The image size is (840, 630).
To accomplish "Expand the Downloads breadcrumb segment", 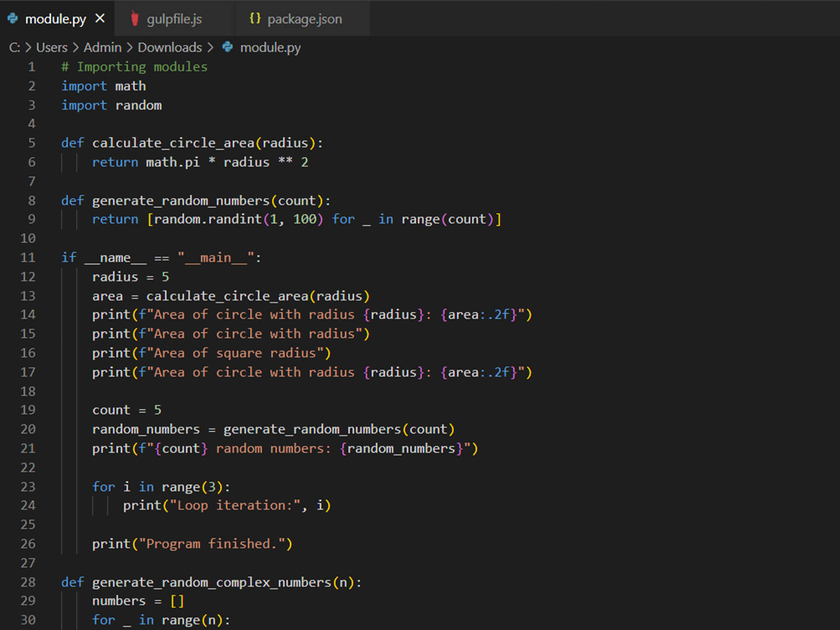I will point(170,47).
